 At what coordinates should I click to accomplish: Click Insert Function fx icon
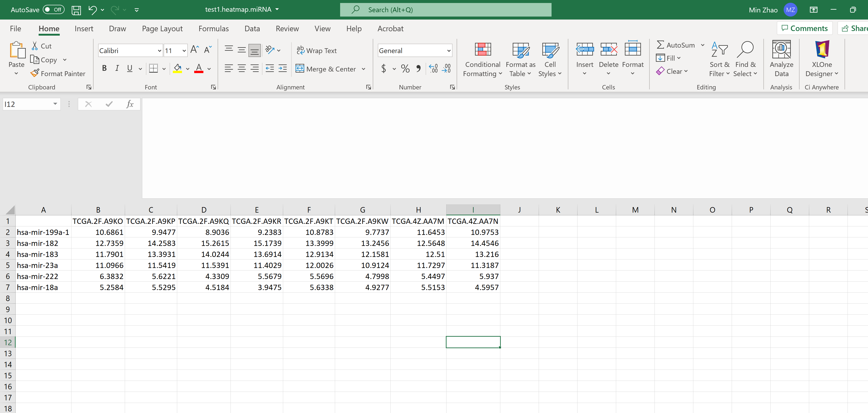coord(130,104)
